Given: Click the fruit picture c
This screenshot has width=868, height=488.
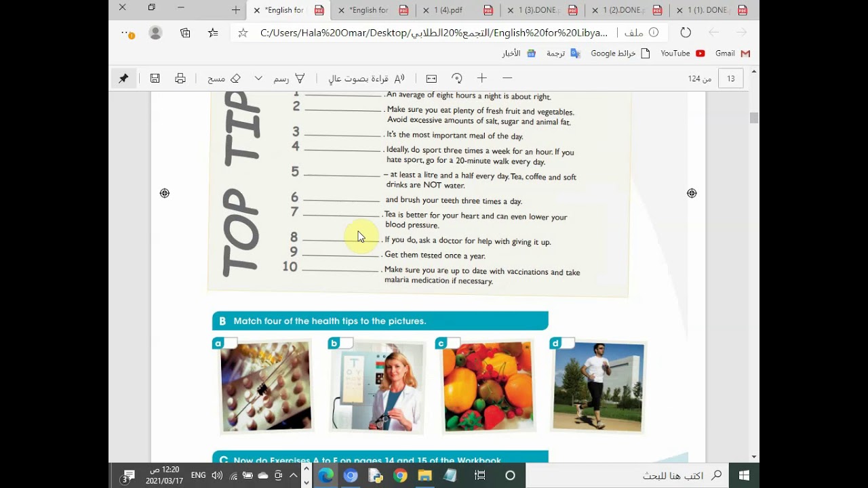Looking at the screenshot, I should coord(488,386).
